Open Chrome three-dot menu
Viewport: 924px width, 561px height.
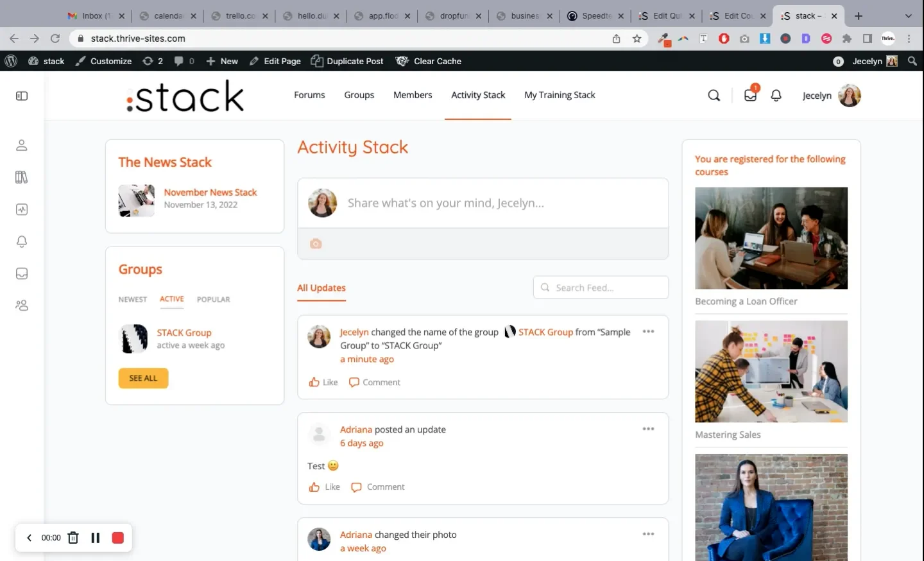click(x=909, y=39)
